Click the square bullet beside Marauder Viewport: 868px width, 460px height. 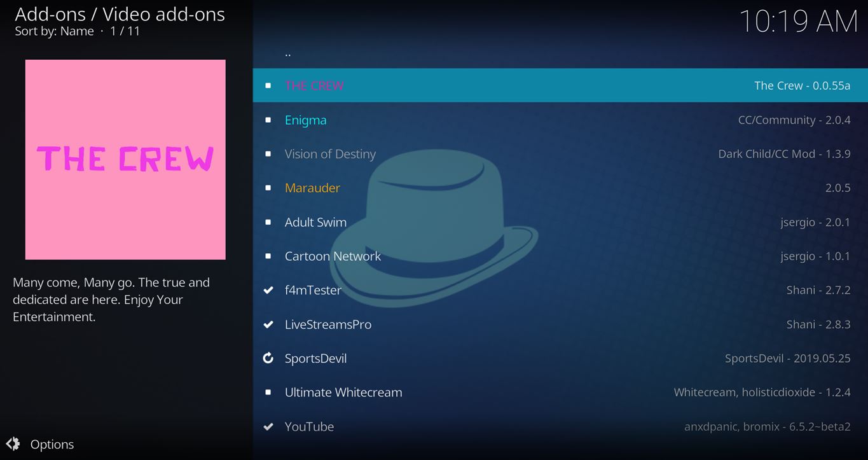point(268,188)
